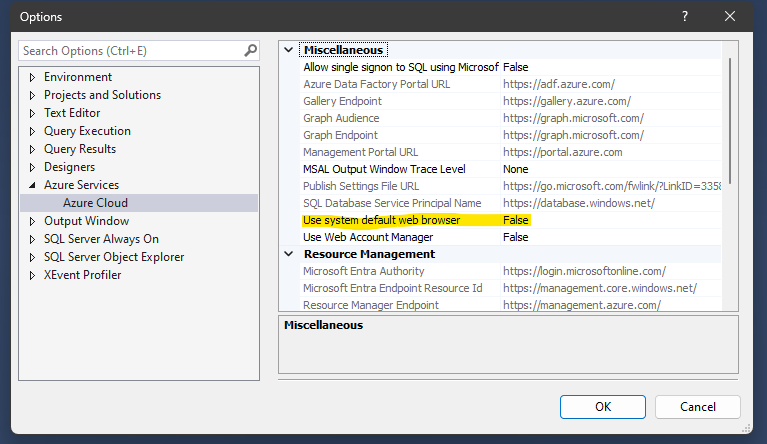Click the https://adf.azure.com/ value
This screenshot has height=444, width=767.
(x=559, y=84)
